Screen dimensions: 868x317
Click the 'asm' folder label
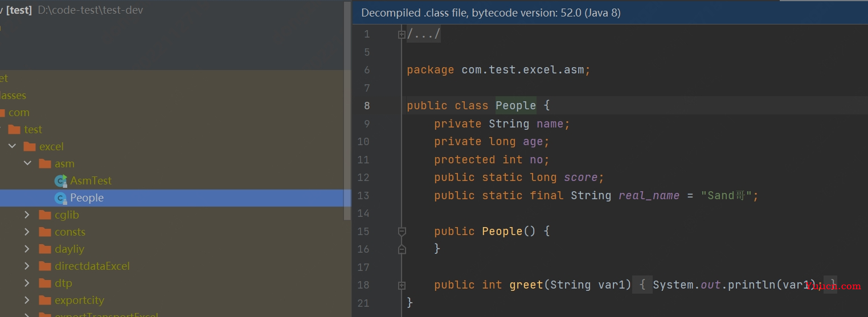point(64,164)
